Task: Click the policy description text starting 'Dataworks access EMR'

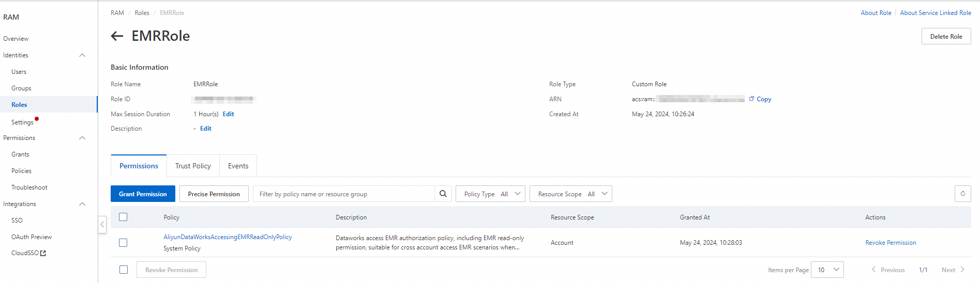Action: point(430,243)
